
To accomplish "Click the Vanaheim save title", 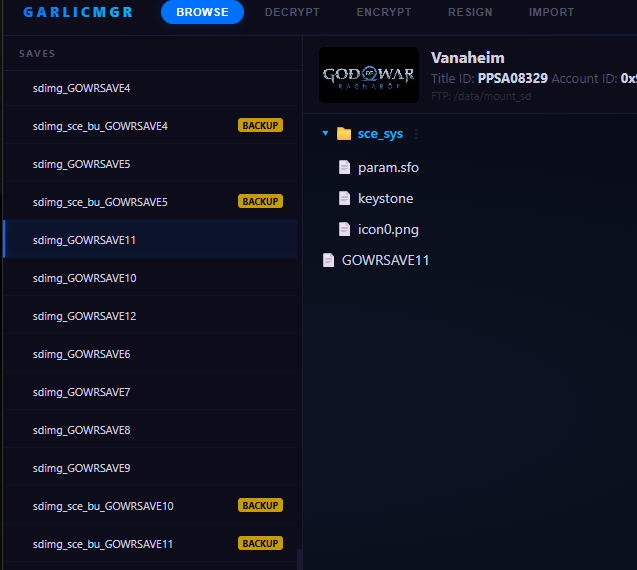I will tap(468, 58).
